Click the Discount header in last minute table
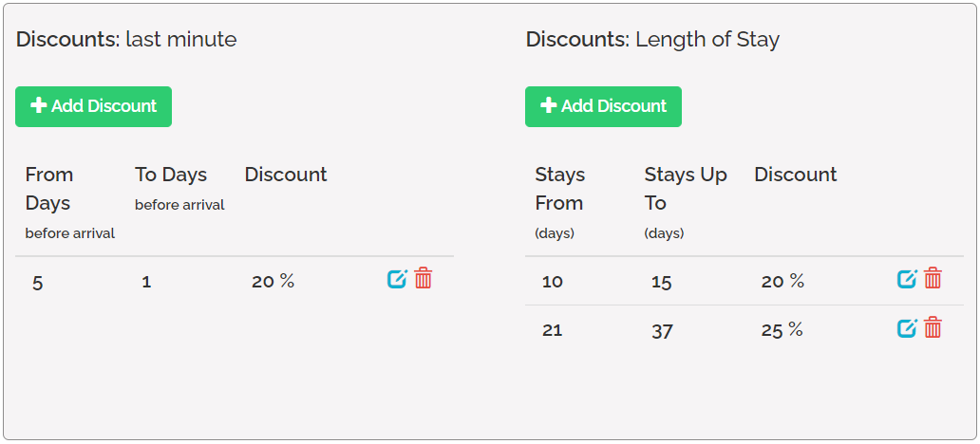Screen dimensions: 980x444 point(286,175)
